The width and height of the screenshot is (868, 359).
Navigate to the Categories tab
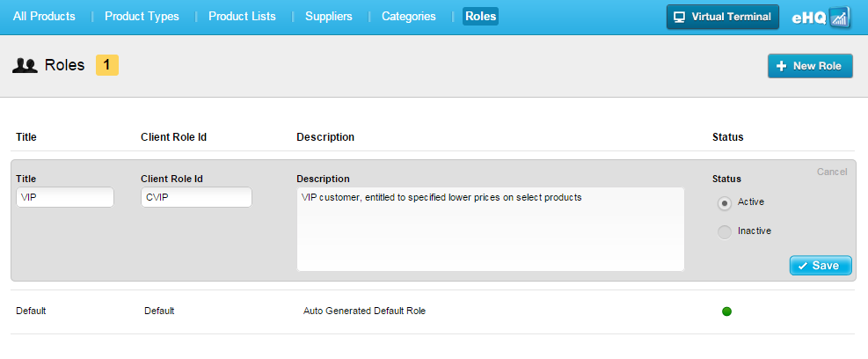[x=408, y=17]
